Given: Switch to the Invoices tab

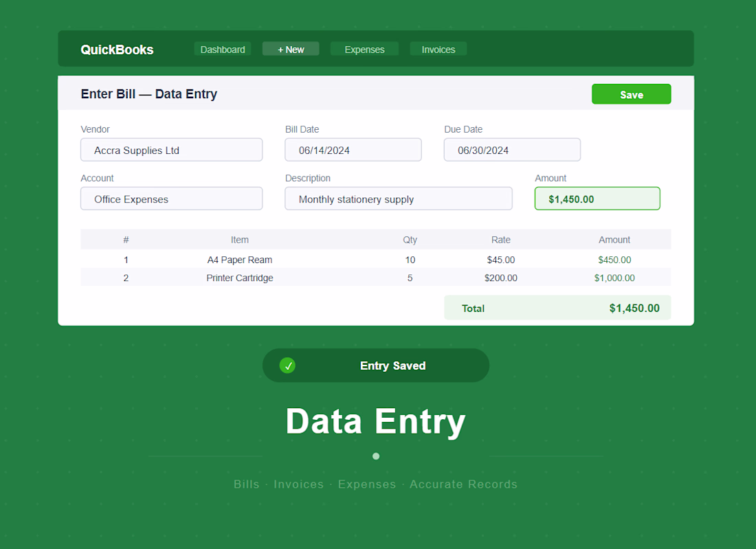Looking at the screenshot, I should (x=438, y=49).
